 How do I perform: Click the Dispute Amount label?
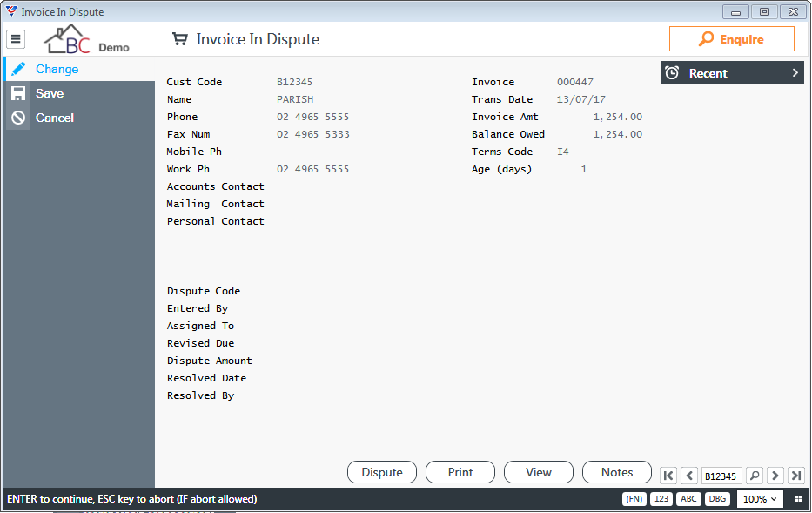pos(209,361)
